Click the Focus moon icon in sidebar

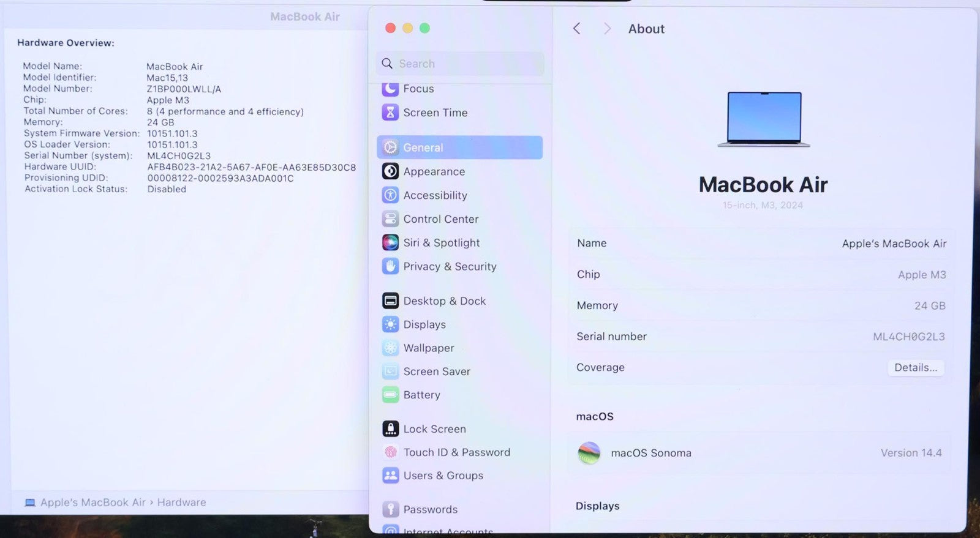pos(390,89)
